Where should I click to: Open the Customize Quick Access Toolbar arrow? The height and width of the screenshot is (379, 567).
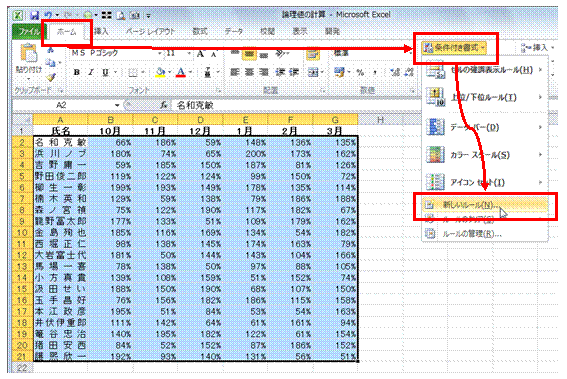tap(148, 16)
